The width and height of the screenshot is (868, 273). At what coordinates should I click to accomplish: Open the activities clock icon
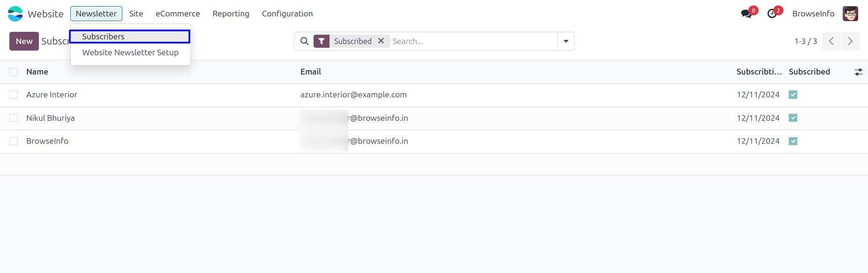(772, 14)
